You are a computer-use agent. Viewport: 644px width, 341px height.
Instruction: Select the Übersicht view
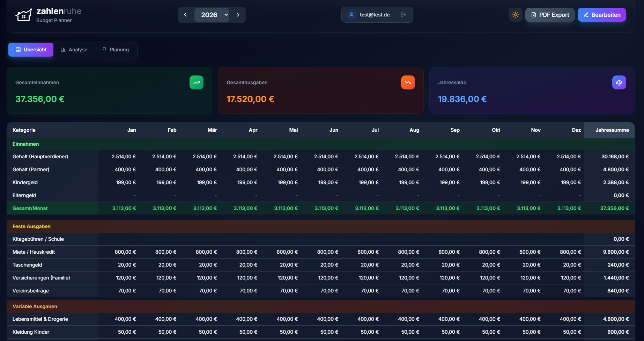pyautogui.click(x=31, y=49)
